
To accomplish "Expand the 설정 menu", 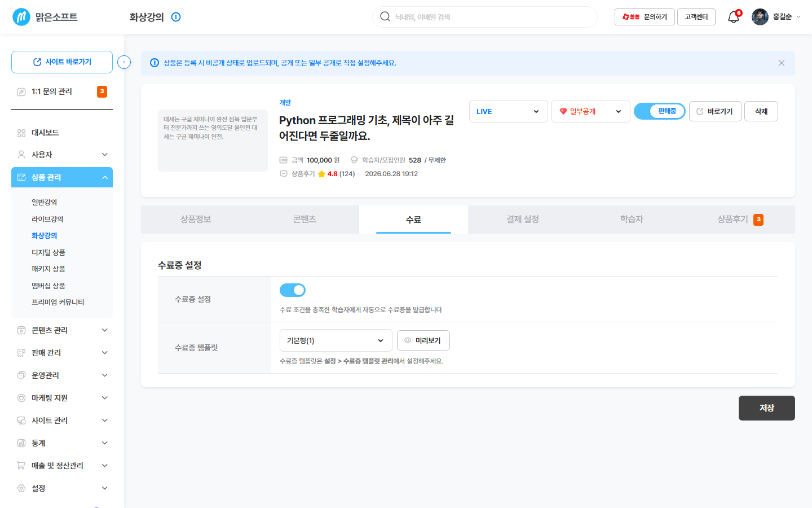I will 105,488.
